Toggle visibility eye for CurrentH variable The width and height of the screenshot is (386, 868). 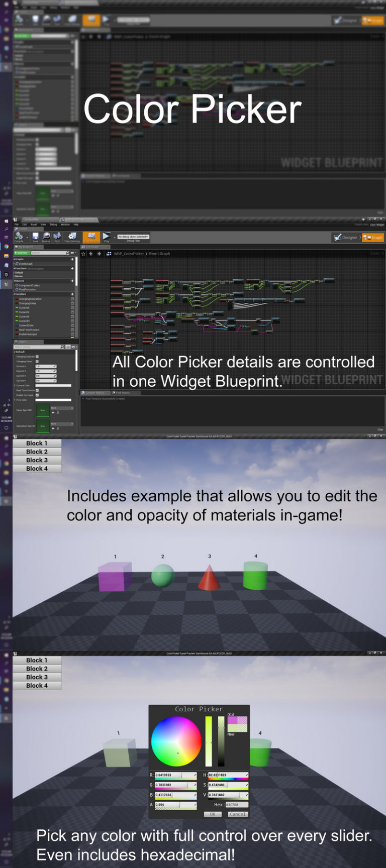point(72,321)
